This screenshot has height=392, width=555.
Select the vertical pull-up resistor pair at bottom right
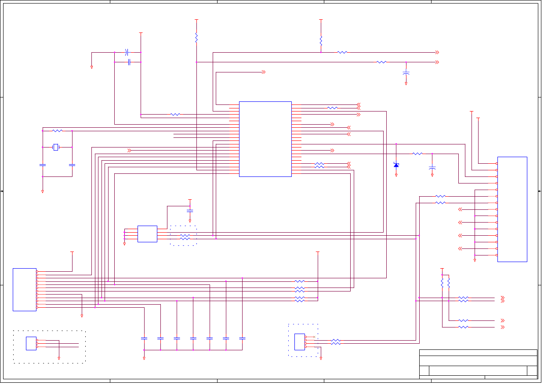(445, 284)
